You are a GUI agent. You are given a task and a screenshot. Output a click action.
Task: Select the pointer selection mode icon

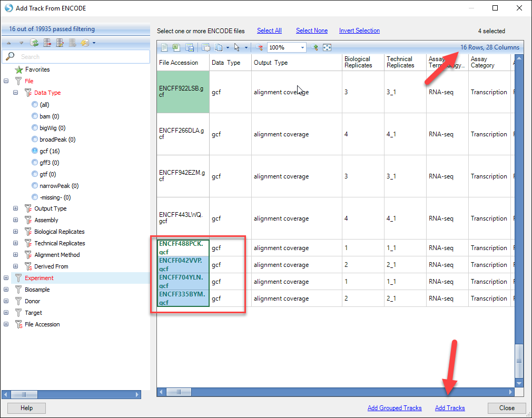237,47
